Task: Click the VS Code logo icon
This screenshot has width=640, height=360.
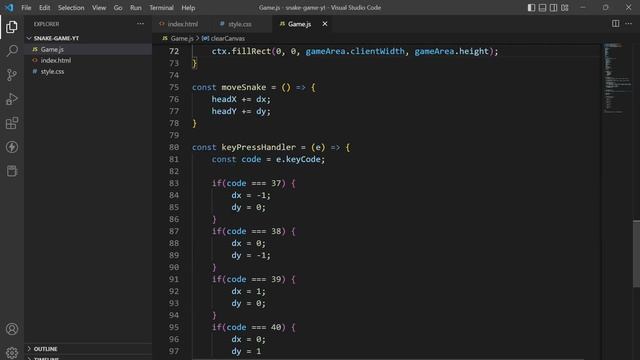Action: [x=9, y=7]
